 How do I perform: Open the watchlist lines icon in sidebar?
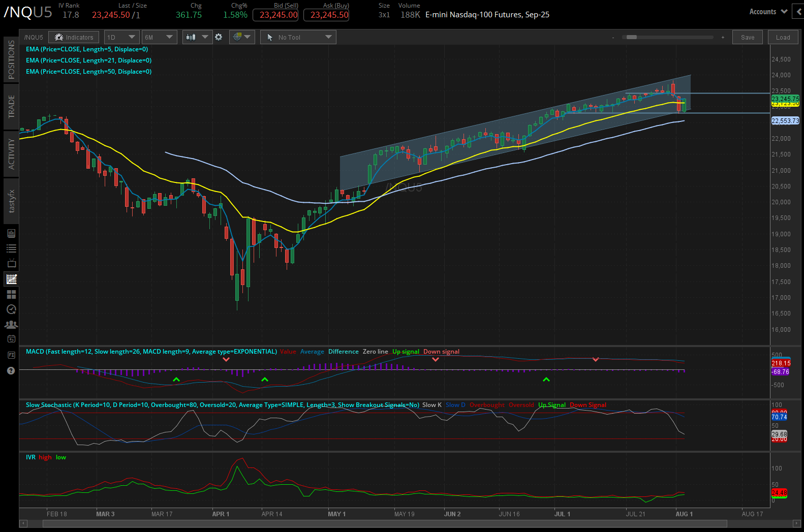(x=11, y=248)
